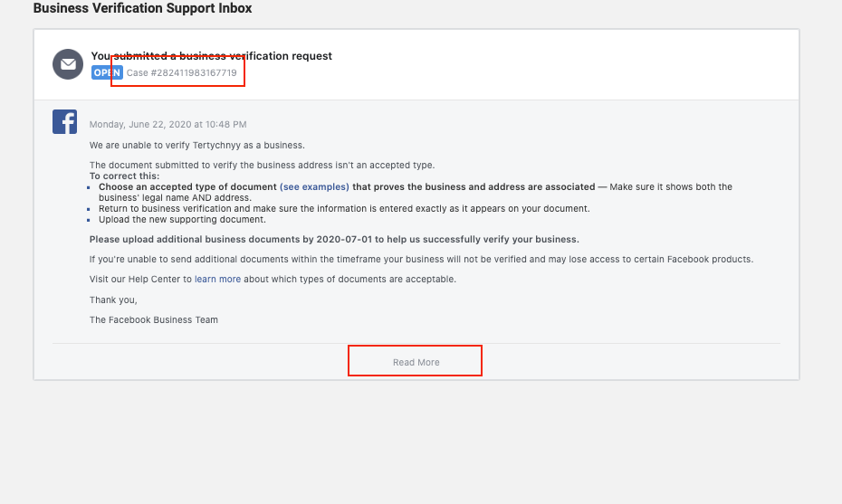Click the "If you're unable to send" paragraph
The width and height of the screenshot is (842, 504).
click(421, 260)
